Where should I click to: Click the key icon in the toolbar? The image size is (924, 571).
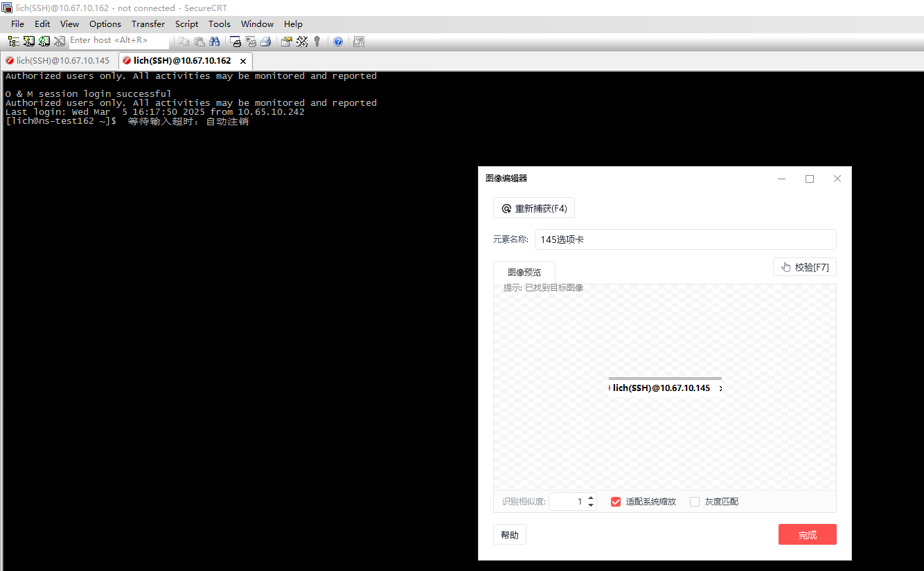[x=317, y=42]
